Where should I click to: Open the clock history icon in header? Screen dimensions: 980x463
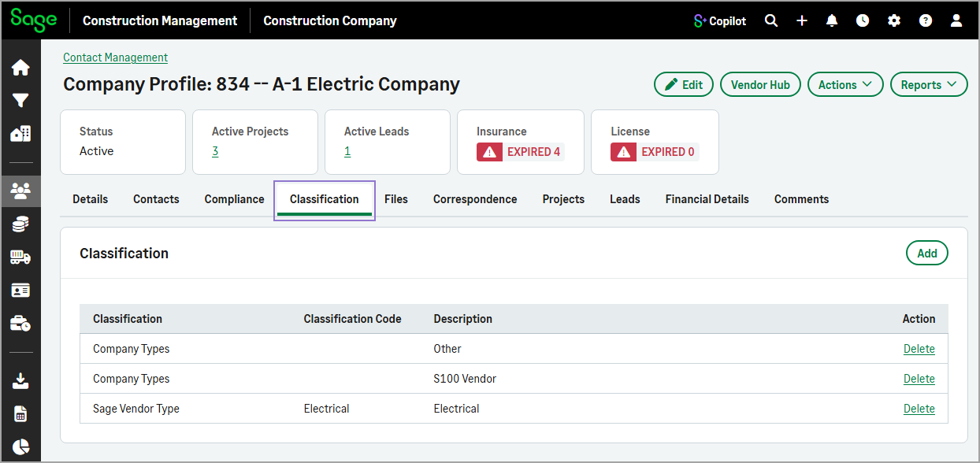tap(863, 21)
